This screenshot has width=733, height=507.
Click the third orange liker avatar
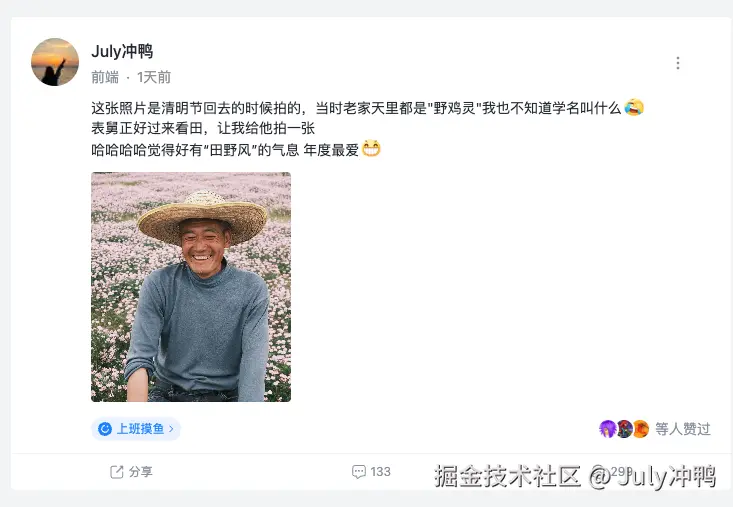coord(640,429)
